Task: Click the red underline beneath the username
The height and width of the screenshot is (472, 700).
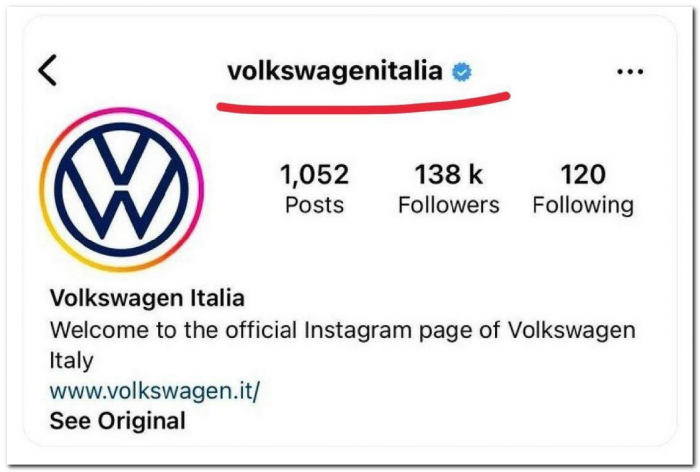Action: coord(363,103)
